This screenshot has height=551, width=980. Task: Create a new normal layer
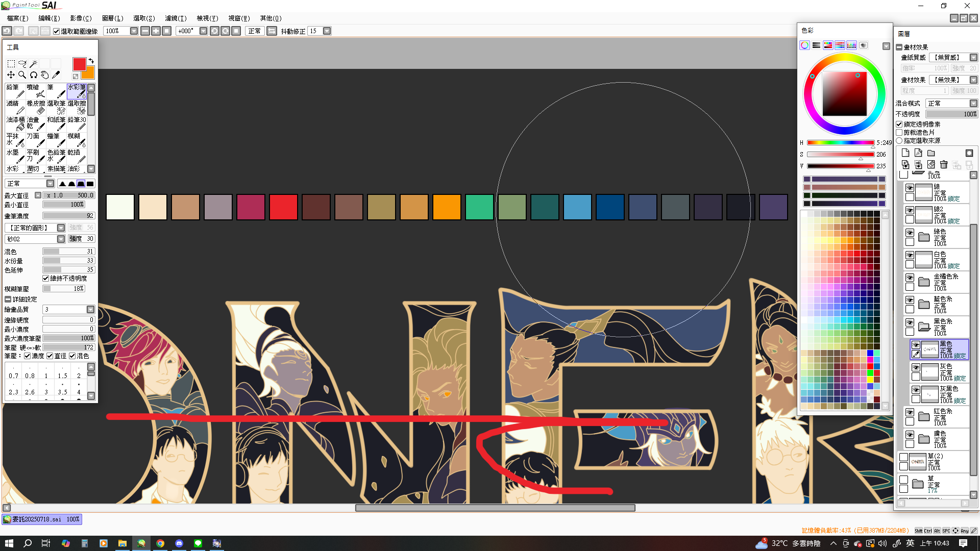pyautogui.click(x=905, y=153)
